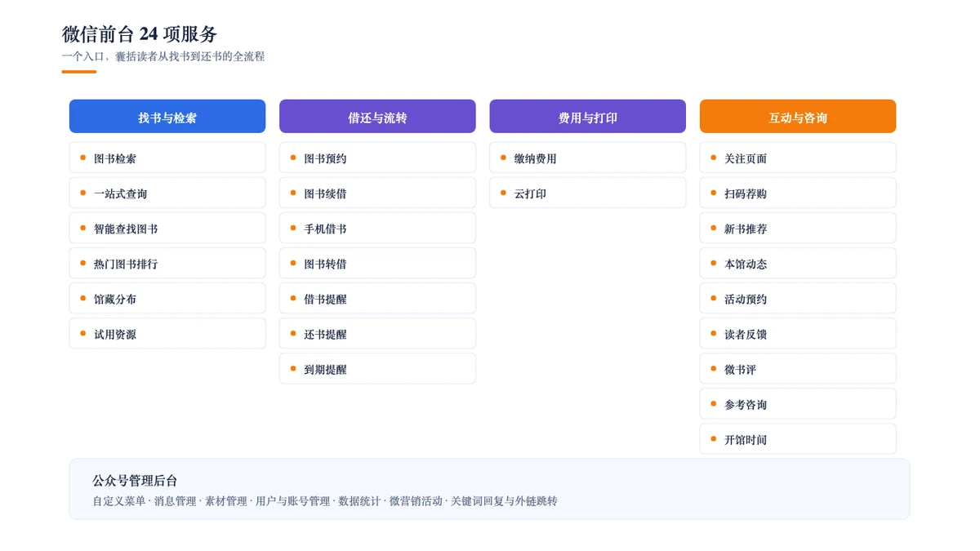Select the 找书与检索 category header
The image size is (980, 551).
coord(167,117)
